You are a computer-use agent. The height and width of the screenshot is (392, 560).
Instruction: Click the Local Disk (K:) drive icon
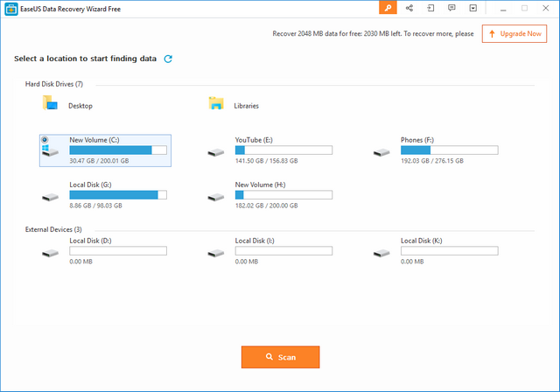coord(381,253)
